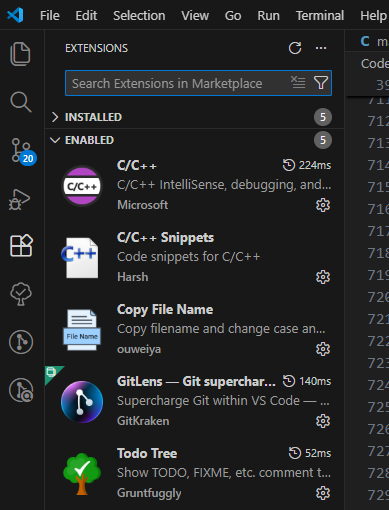The width and height of the screenshot is (389, 510).
Task: Open the Run menu
Action: pos(268,16)
